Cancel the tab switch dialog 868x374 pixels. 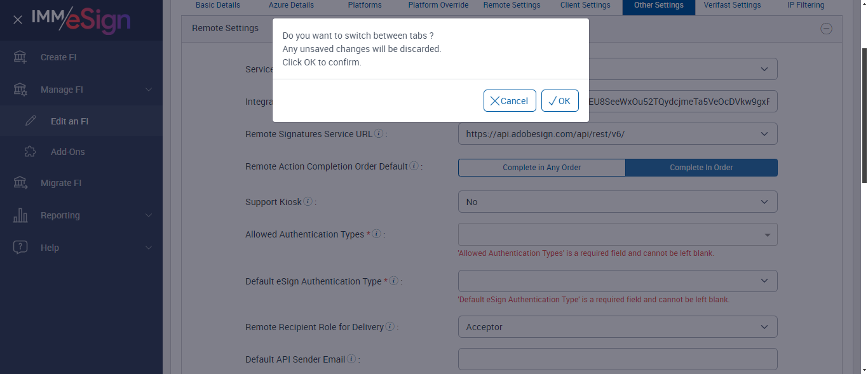(x=510, y=101)
